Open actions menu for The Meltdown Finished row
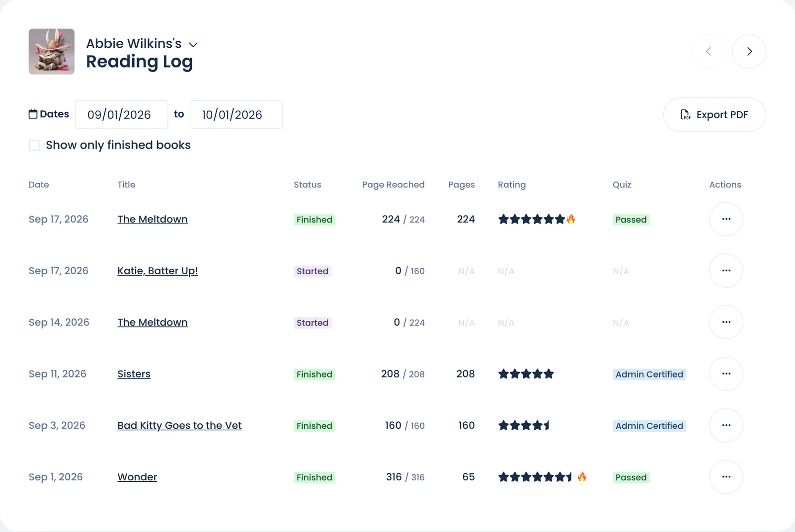The image size is (795, 532). pyautogui.click(x=726, y=219)
